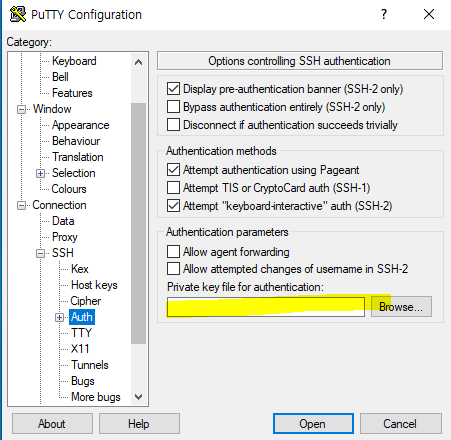Viewport: 451px width, 440px height.
Task: Select the SSH category
Action: pyautogui.click(x=63, y=253)
